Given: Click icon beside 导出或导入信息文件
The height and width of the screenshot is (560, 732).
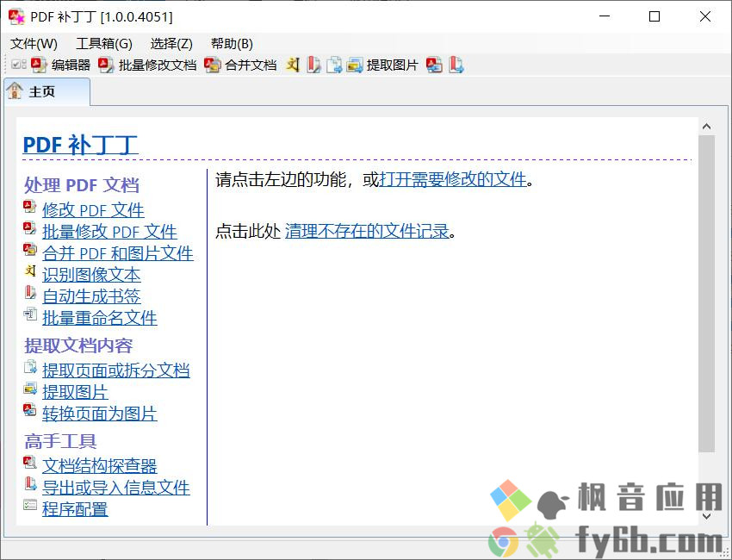Looking at the screenshot, I should (30, 483).
